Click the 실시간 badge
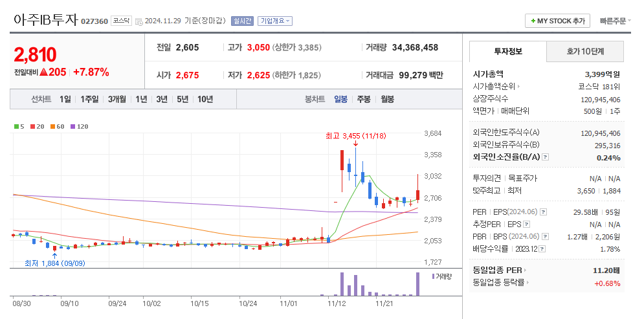The image size is (644, 319). point(243,21)
